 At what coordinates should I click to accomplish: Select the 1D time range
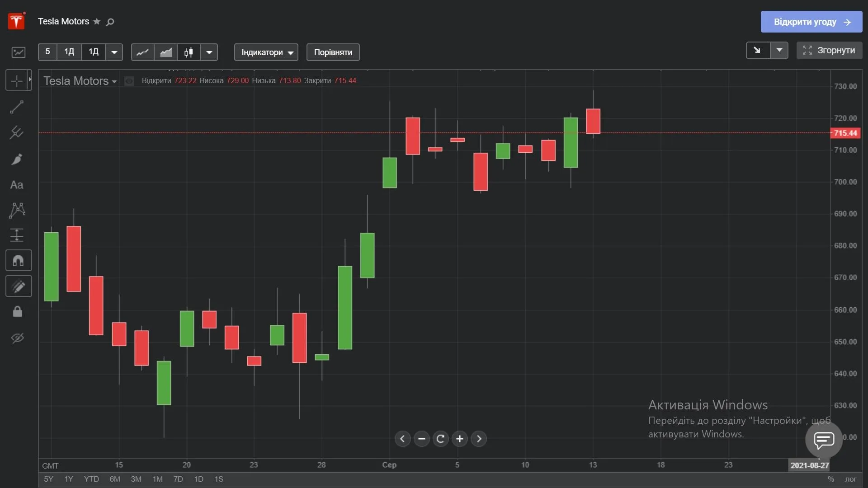[x=198, y=479]
